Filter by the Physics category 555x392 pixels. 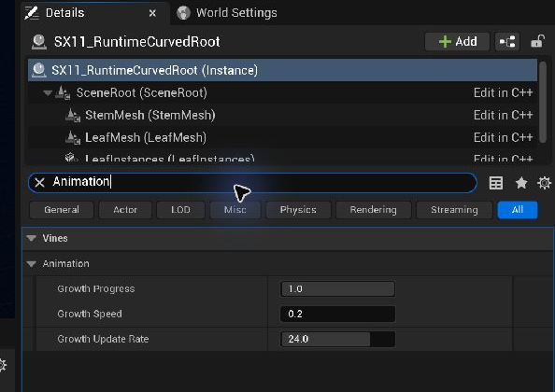click(x=298, y=210)
